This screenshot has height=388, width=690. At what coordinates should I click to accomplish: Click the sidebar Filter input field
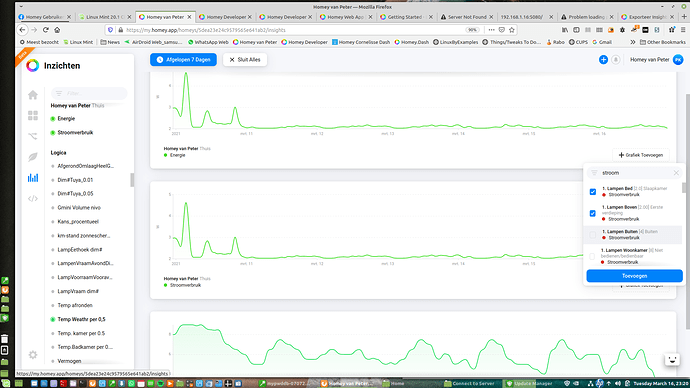[89, 93]
